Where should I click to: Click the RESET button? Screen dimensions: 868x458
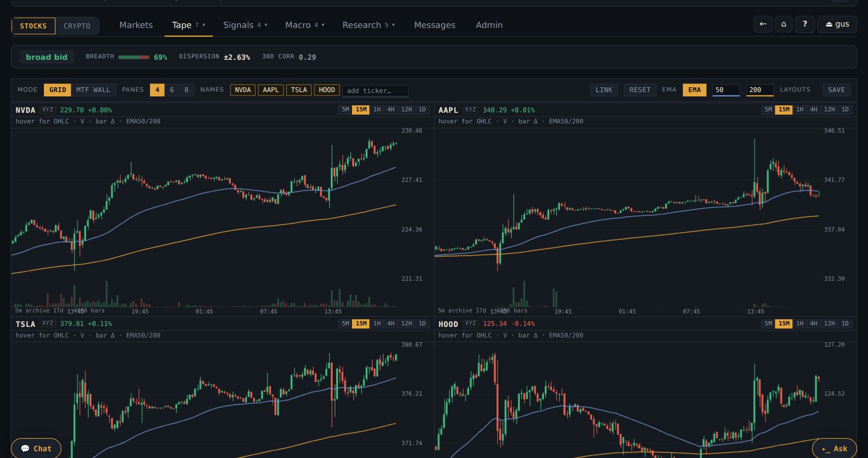tap(640, 90)
